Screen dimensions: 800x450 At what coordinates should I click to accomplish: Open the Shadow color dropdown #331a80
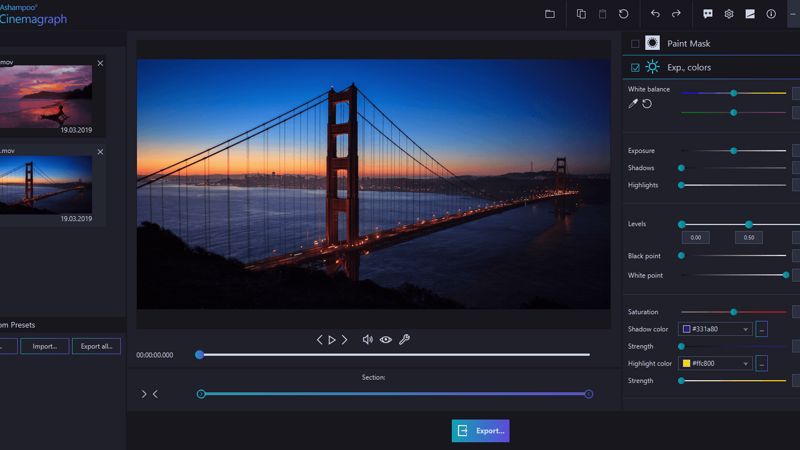point(715,329)
